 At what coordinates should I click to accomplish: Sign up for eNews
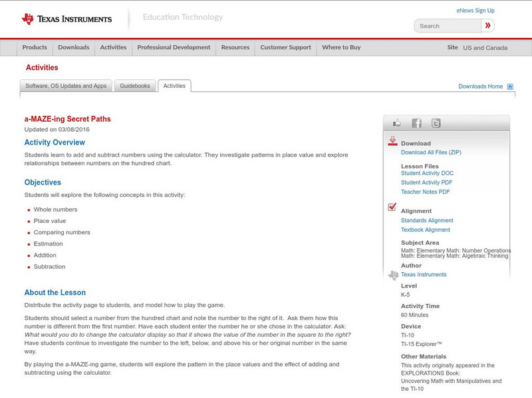[475, 9]
